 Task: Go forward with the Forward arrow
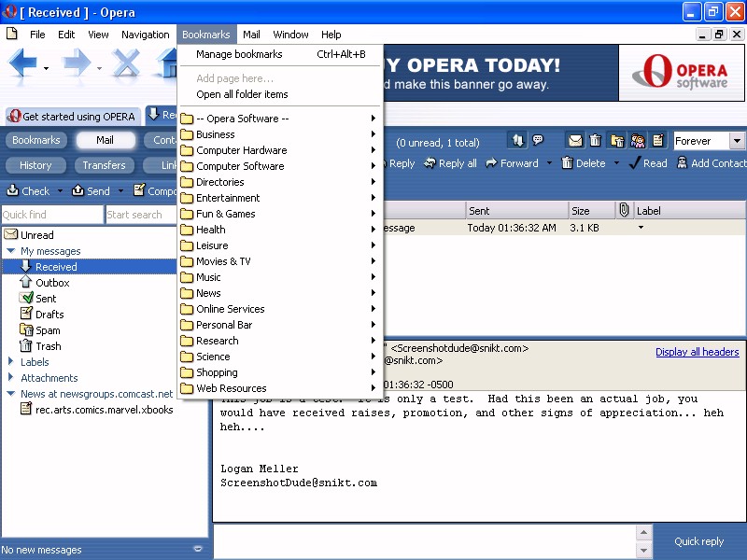[77, 63]
